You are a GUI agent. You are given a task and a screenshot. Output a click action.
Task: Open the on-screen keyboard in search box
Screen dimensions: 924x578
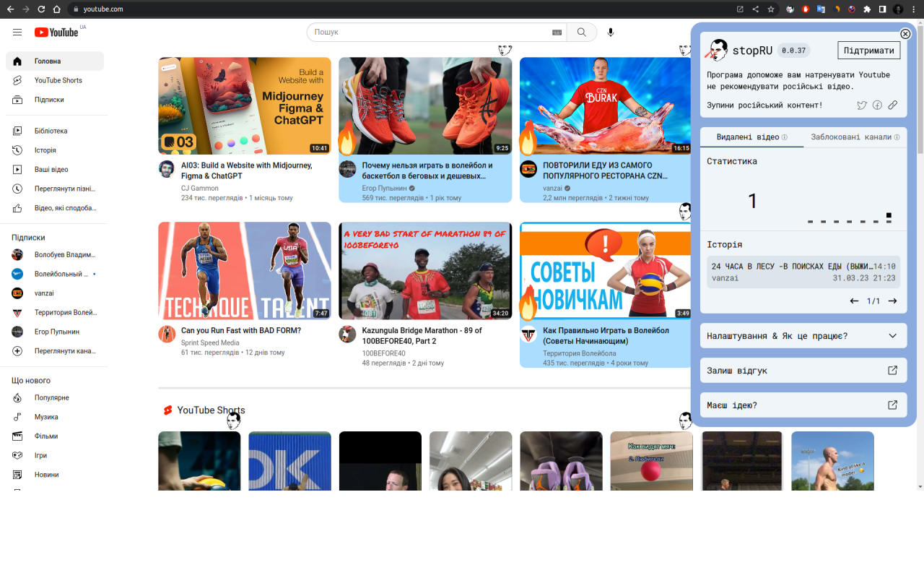coord(557,33)
